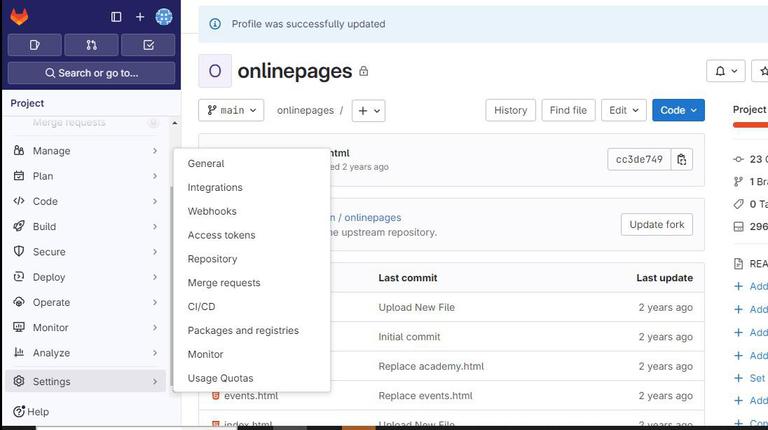The height and width of the screenshot is (430, 768).
Task: Open the Edit dropdown
Action: pos(624,110)
